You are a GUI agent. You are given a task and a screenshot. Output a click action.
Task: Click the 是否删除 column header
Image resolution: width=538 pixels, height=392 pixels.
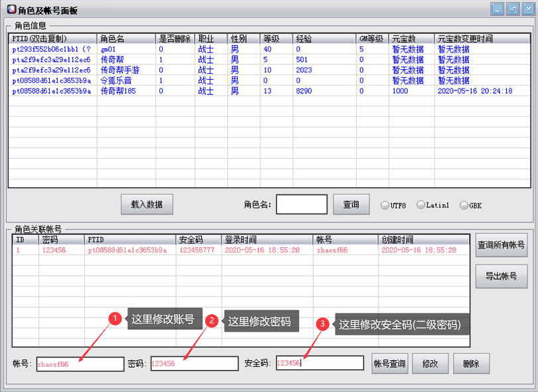coord(175,39)
